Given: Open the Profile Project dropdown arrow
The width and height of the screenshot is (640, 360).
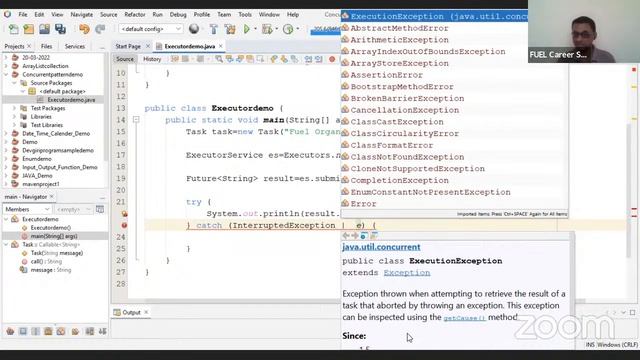Looking at the screenshot, I should 298,29.
